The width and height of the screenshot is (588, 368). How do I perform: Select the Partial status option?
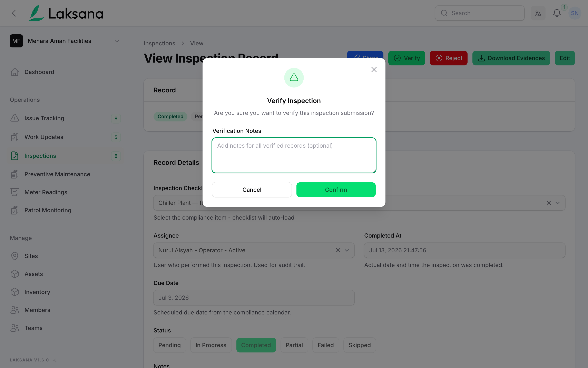294,345
